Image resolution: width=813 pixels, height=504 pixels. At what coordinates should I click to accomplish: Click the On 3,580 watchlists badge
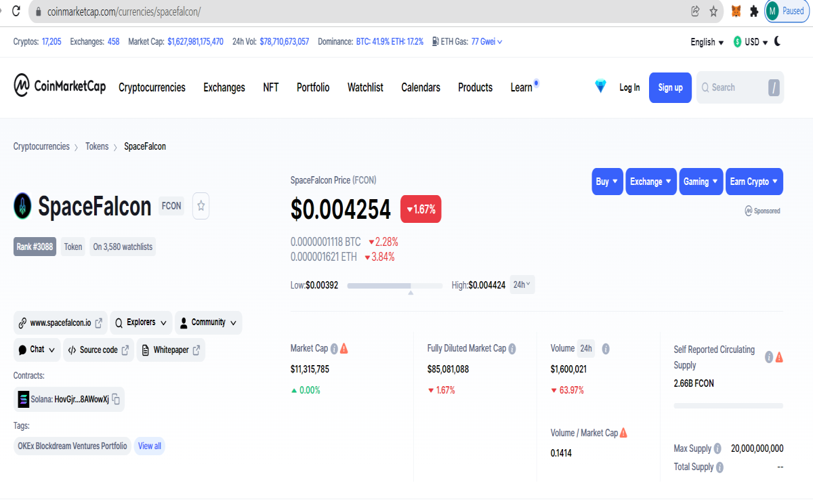click(123, 247)
